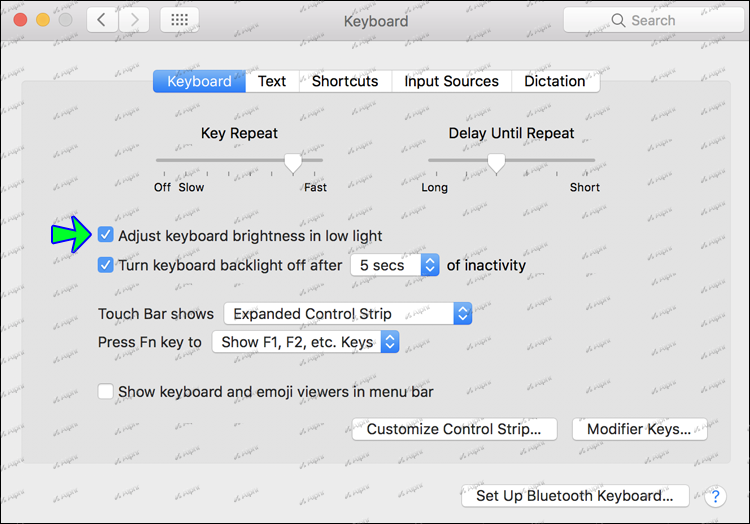Click the red close window button

pos(20,20)
